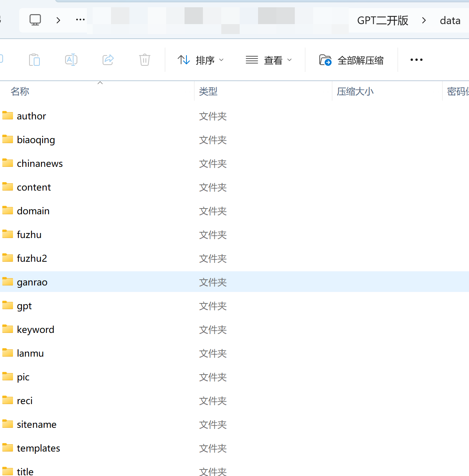Select the templates folder icon
Image resolution: width=469 pixels, height=476 pixels.
[8, 448]
